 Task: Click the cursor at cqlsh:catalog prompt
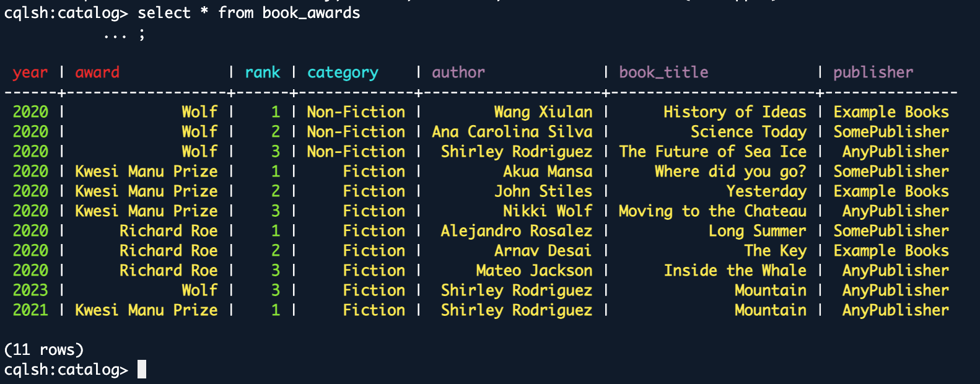click(142, 369)
